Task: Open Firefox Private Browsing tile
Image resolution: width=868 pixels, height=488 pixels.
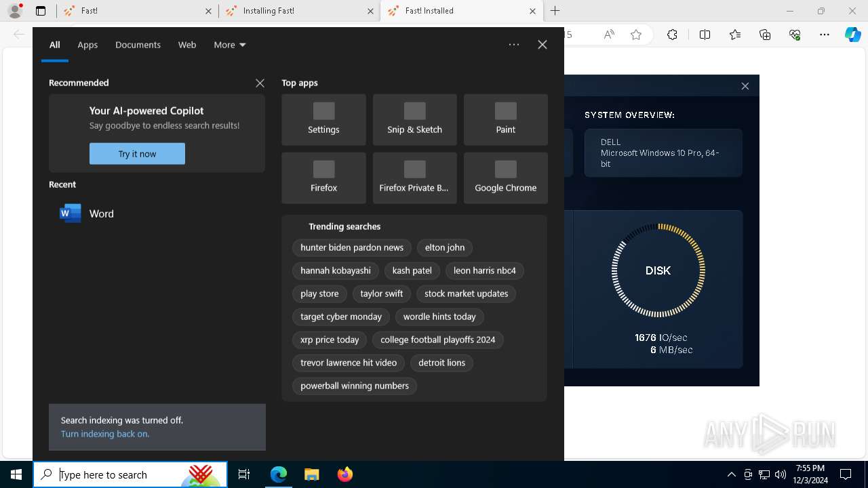Action: click(x=414, y=178)
